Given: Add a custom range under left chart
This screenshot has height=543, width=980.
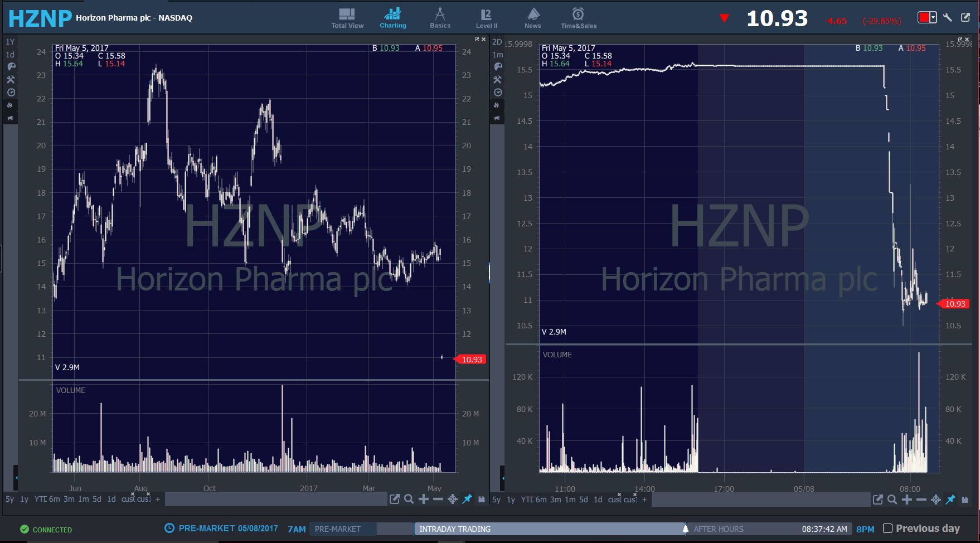Looking at the screenshot, I should pos(158,500).
